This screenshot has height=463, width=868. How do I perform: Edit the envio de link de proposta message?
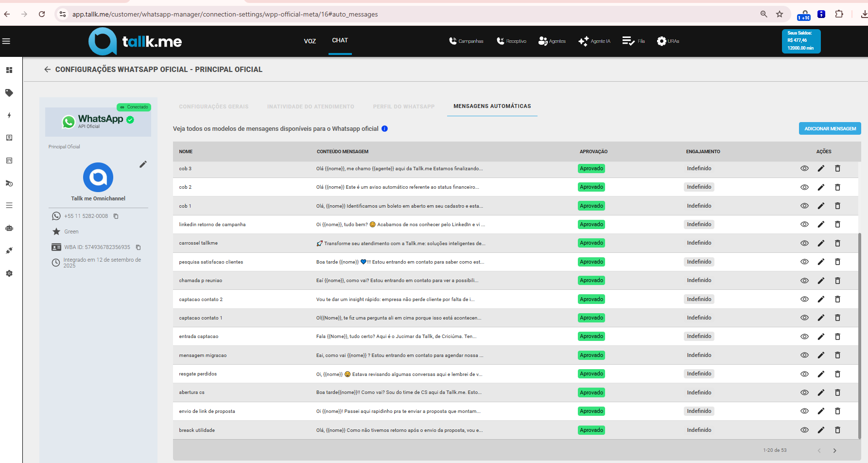821,411
